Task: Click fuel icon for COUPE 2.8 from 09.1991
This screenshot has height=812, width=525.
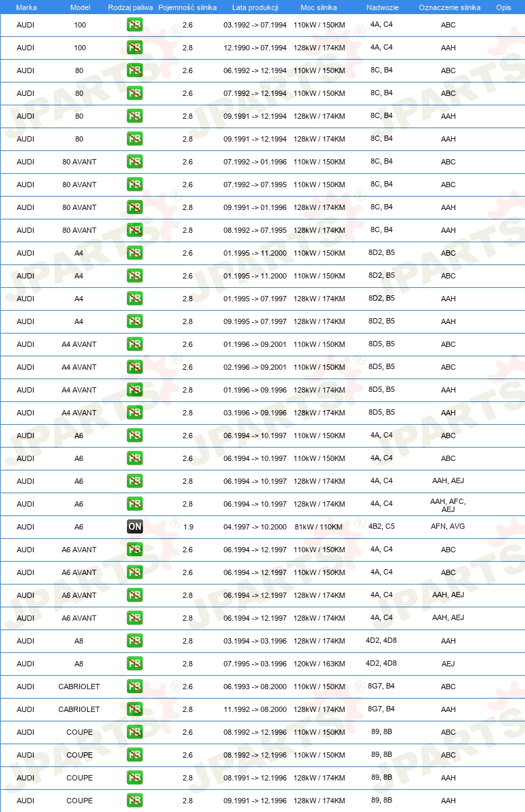Action: 135,801
